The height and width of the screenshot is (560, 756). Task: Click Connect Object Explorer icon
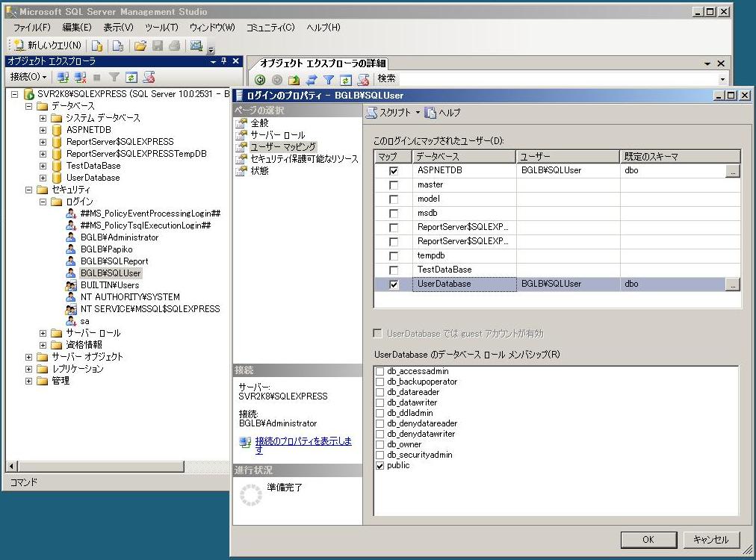coord(63,77)
